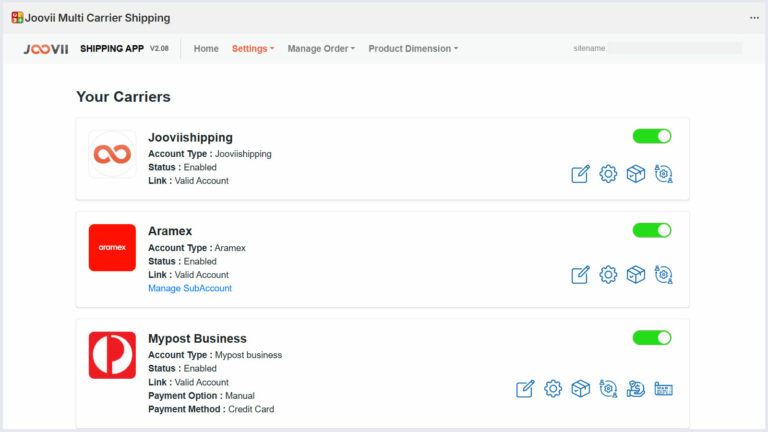Expand the Settings dropdown menu
This screenshot has height=432, width=768.
[x=252, y=48]
